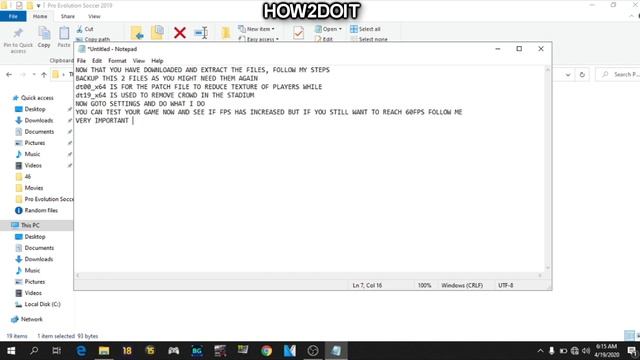Show hidden system tray icons chevron
The height and width of the screenshot is (360, 640).
point(540,351)
